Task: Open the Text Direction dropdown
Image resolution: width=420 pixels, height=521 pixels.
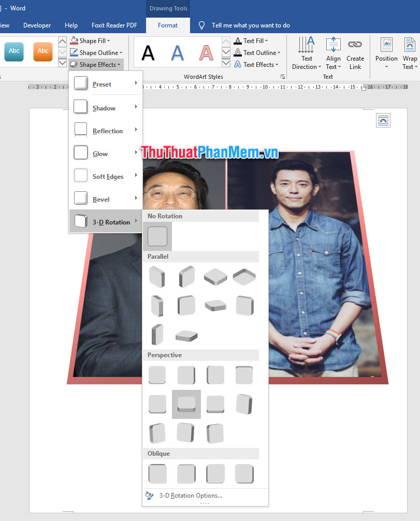Action: [x=307, y=54]
